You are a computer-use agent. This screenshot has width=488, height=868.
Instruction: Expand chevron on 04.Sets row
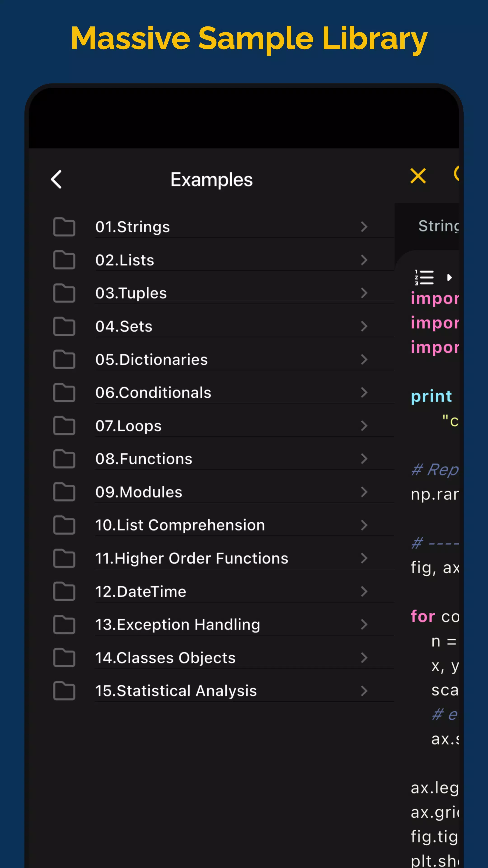pyautogui.click(x=364, y=326)
